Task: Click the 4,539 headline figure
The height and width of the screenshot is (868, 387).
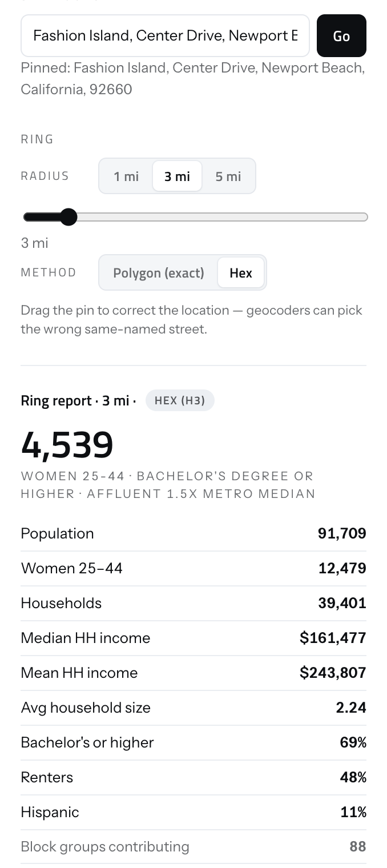Action: 67,444
